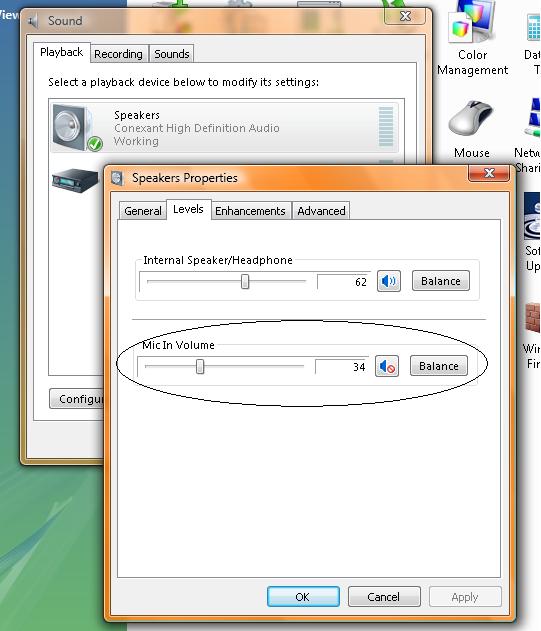This screenshot has width=541, height=631.
Task: Select the Speakers device icon in Sound list
Action: (x=78, y=128)
